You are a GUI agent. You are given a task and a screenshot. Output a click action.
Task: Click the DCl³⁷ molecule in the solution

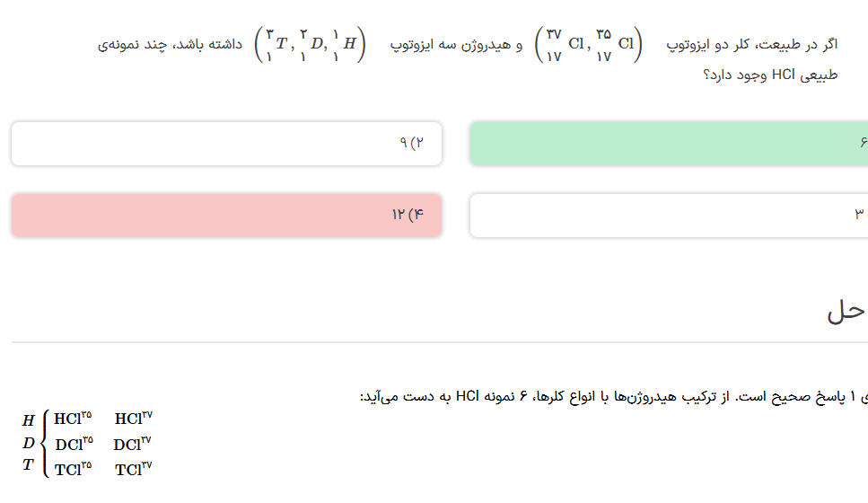tap(133, 444)
